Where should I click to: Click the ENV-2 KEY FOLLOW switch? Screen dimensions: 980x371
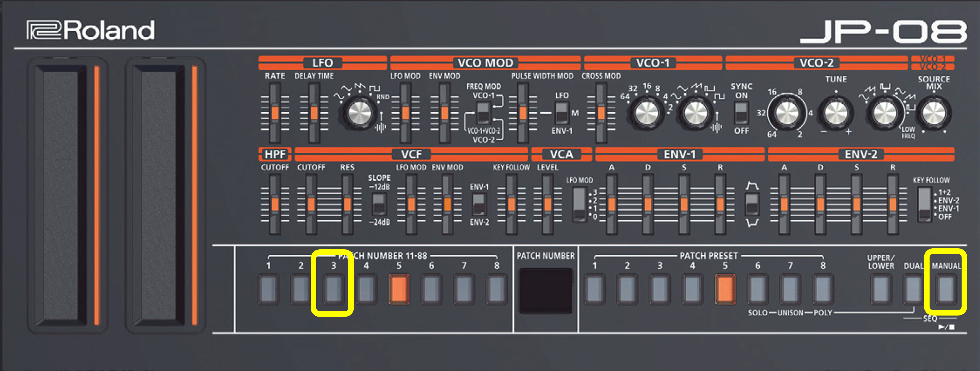[x=925, y=205]
